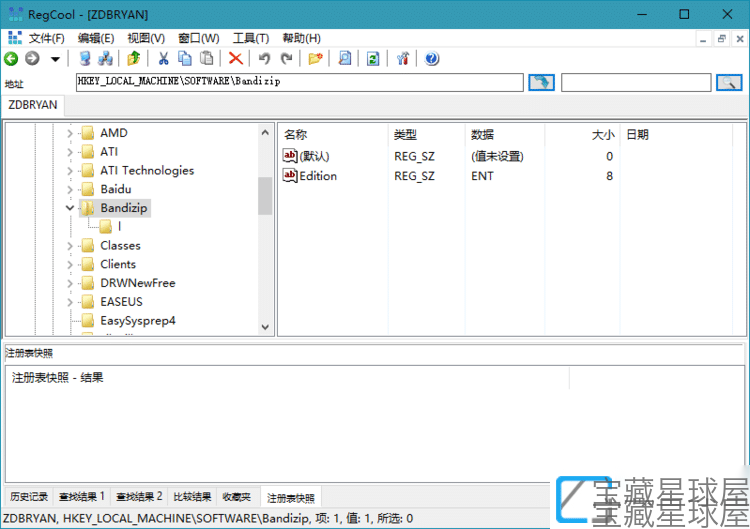750x529 pixels.
Task: Expand the Classes tree node
Action: click(x=70, y=246)
